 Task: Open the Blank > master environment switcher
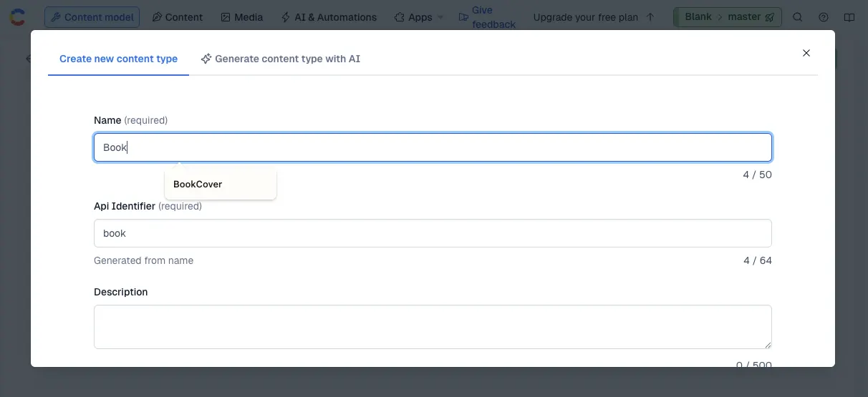(728, 17)
